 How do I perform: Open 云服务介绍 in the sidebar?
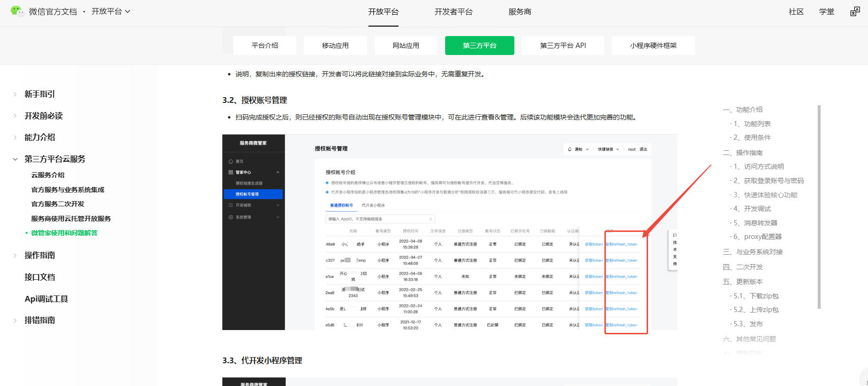pyautogui.click(x=48, y=175)
